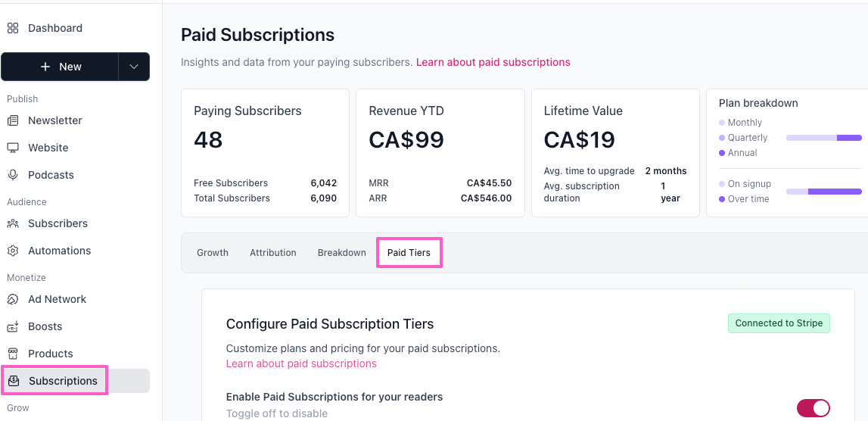Switch to the Growth tab

213,253
